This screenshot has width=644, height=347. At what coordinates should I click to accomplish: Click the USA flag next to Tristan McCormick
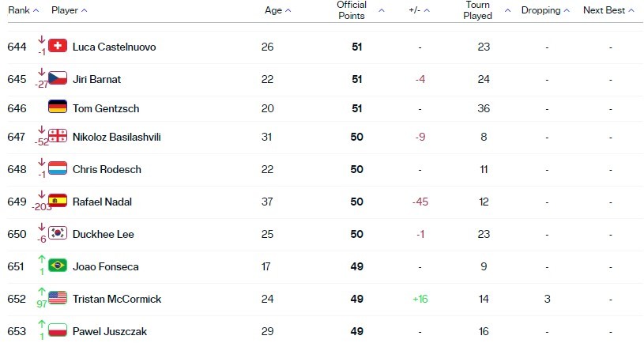tap(58, 298)
